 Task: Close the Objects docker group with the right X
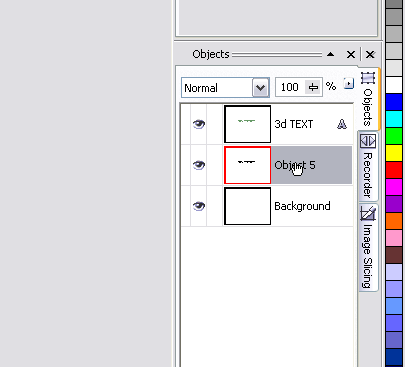(x=370, y=54)
